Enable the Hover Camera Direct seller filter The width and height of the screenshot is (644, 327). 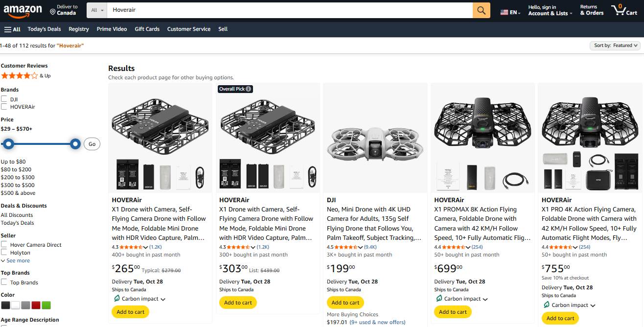click(x=4, y=245)
